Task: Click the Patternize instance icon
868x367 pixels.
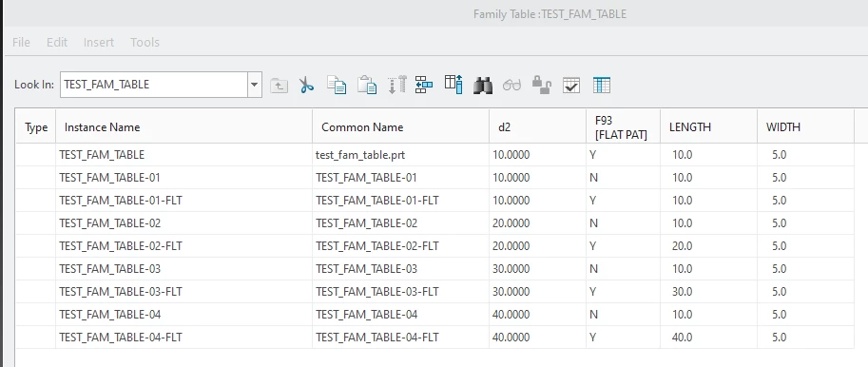Action: point(396,85)
